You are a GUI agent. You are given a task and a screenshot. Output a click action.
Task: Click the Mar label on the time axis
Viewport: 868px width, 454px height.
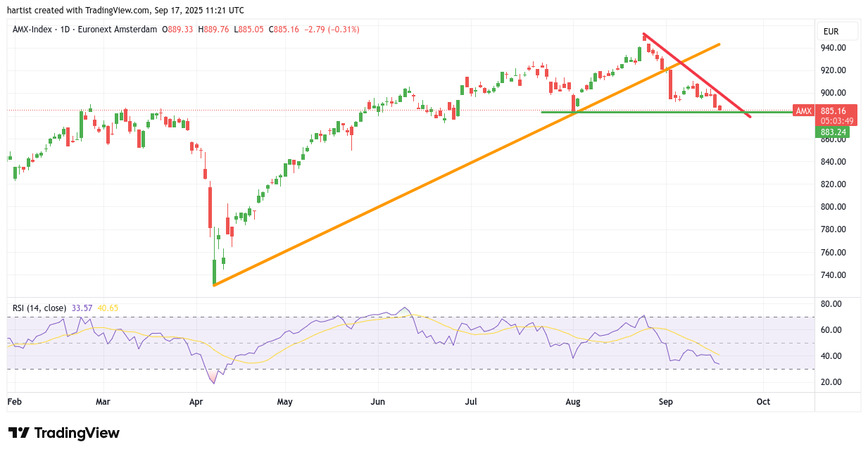click(103, 402)
